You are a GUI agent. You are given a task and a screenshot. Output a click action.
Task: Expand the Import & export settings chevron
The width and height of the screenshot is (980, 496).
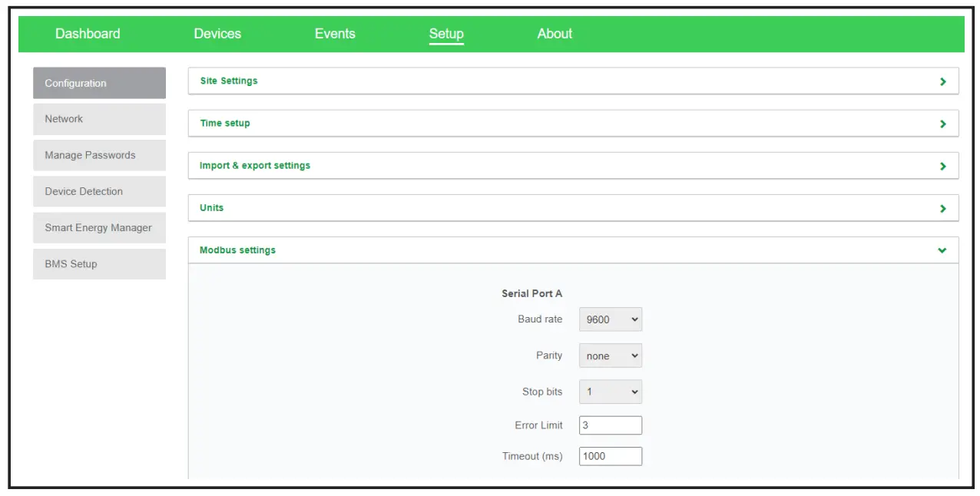point(944,165)
